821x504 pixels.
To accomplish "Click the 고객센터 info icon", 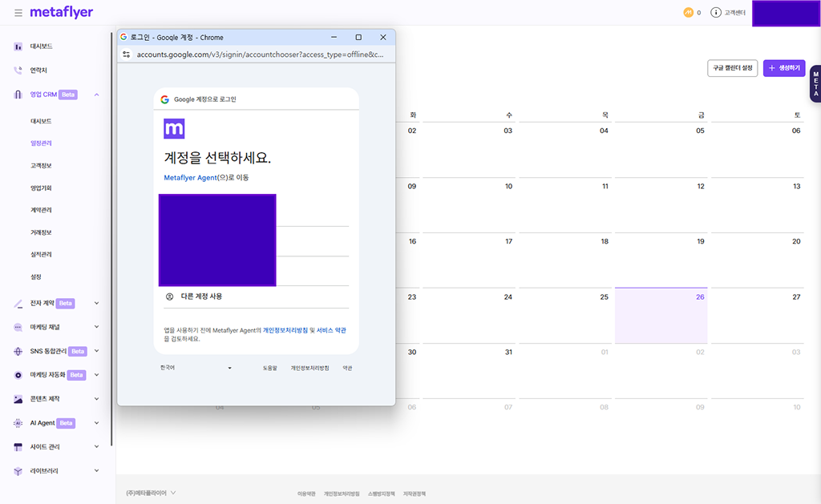I will pyautogui.click(x=716, y=13).
